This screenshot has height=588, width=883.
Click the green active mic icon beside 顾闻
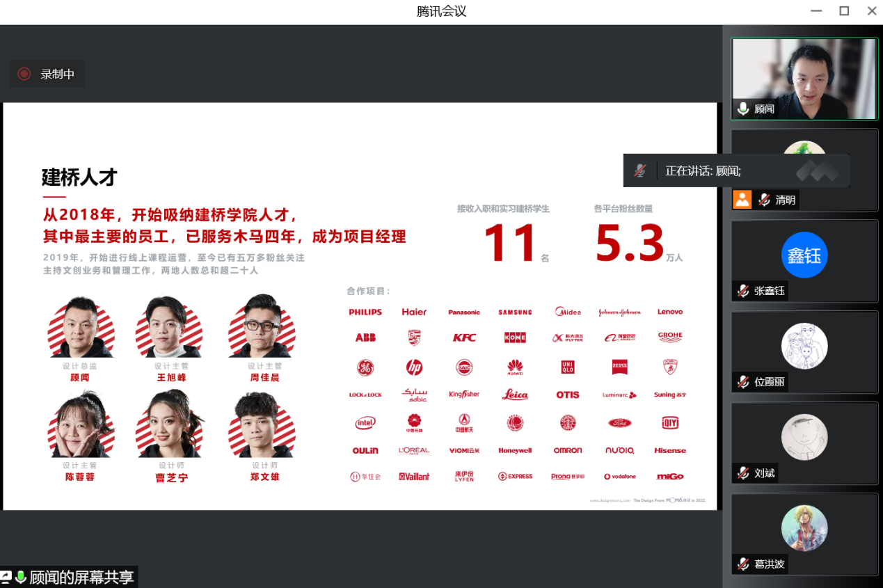pyautogui.click(x=743, y=109)
